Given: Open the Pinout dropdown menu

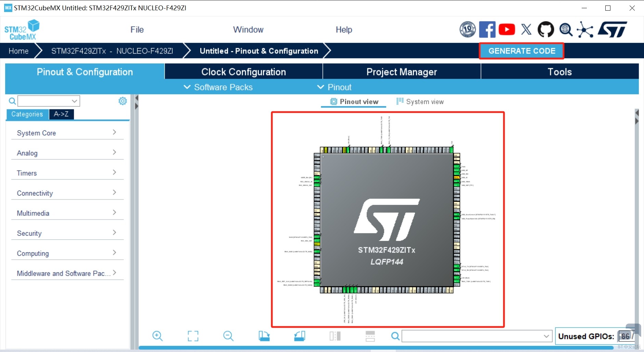Looking at the screenshot, I should (x=334, y=87).
